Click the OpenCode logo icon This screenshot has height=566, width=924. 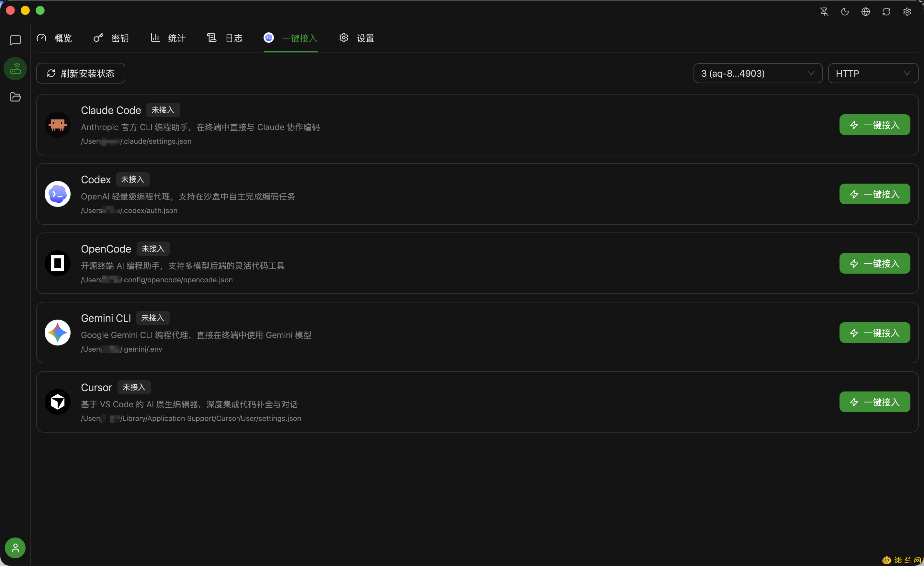pos(57,263)
